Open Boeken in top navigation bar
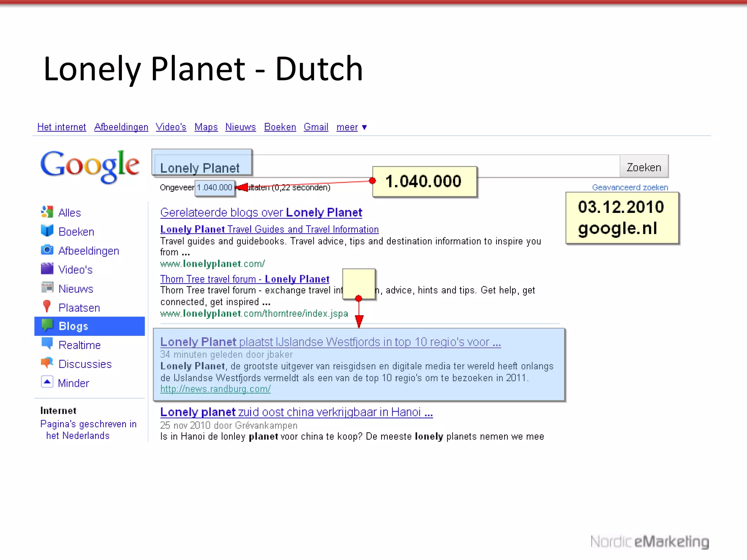 point(280,127)
